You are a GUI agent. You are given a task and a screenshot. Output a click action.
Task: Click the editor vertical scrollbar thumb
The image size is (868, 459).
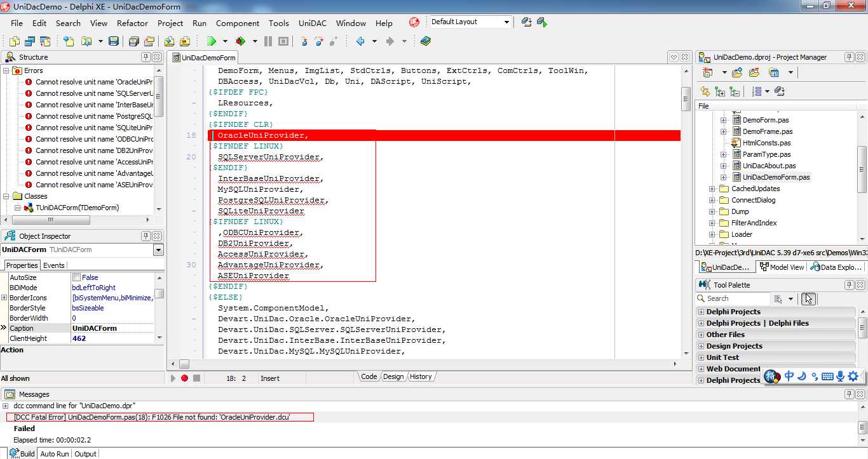click(x=686, y=99)
